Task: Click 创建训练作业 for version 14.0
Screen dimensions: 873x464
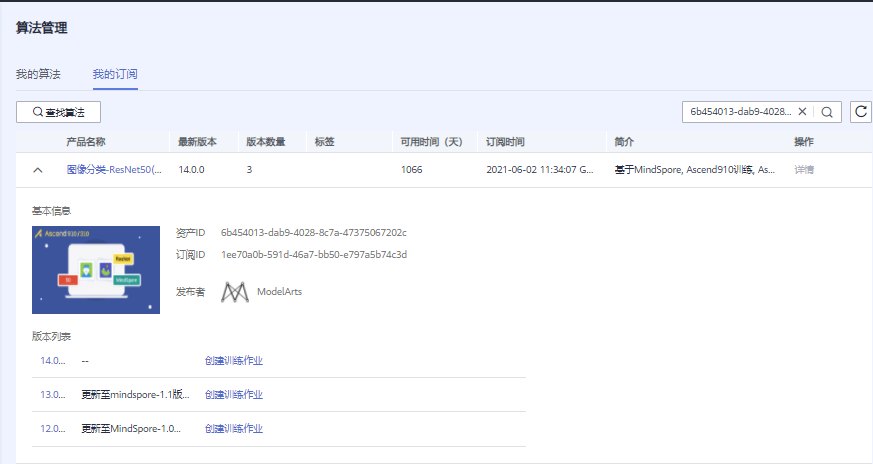Action: tap(233, 360)
